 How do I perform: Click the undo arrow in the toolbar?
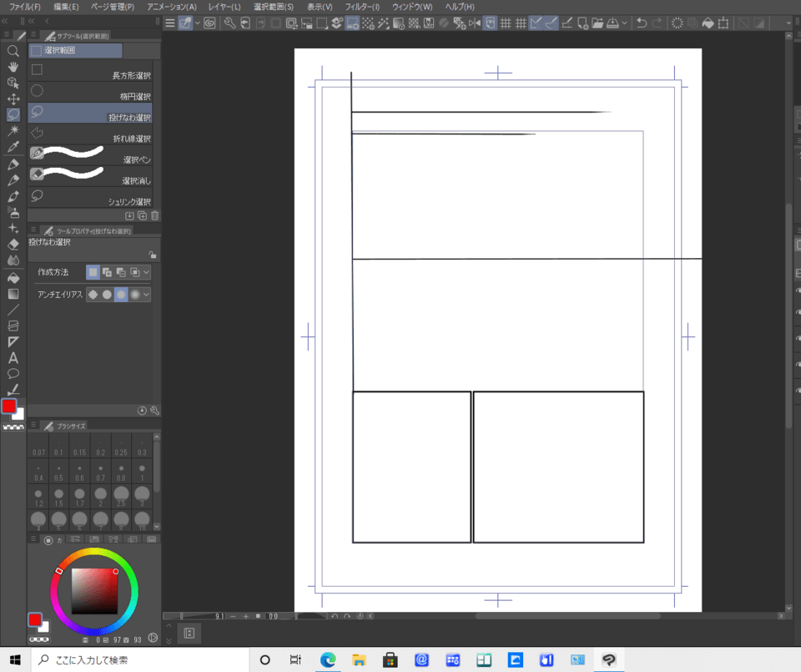[641, 23]
